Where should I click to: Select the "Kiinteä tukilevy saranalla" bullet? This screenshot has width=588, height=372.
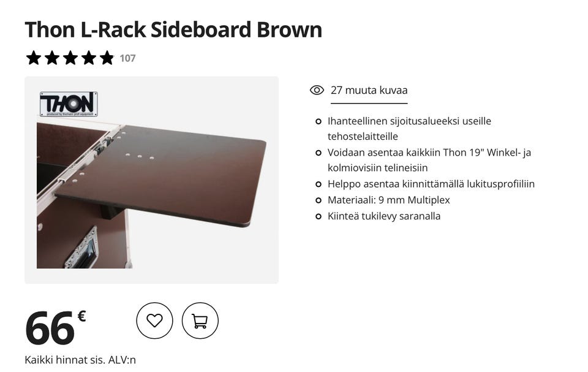384,216
